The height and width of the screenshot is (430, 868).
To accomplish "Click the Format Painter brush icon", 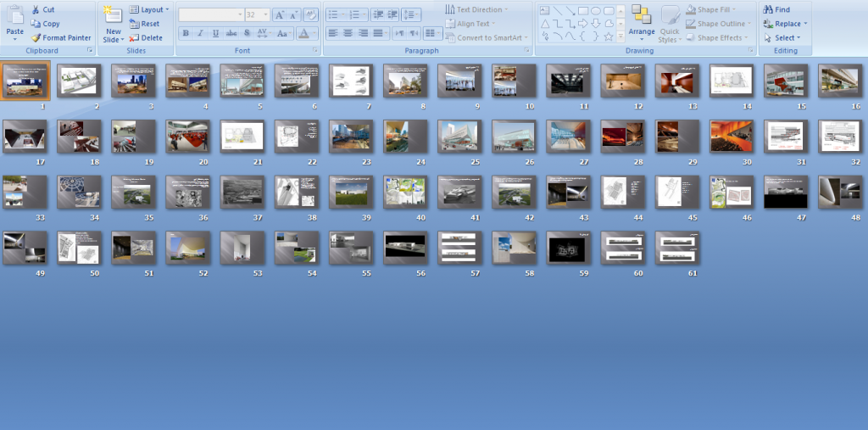I will [x=36, y=37].
